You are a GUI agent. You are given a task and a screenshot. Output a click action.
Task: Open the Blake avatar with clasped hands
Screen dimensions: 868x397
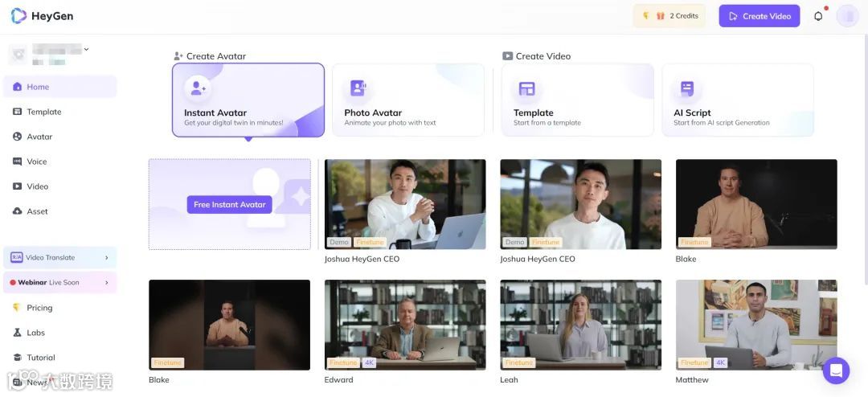756,204
